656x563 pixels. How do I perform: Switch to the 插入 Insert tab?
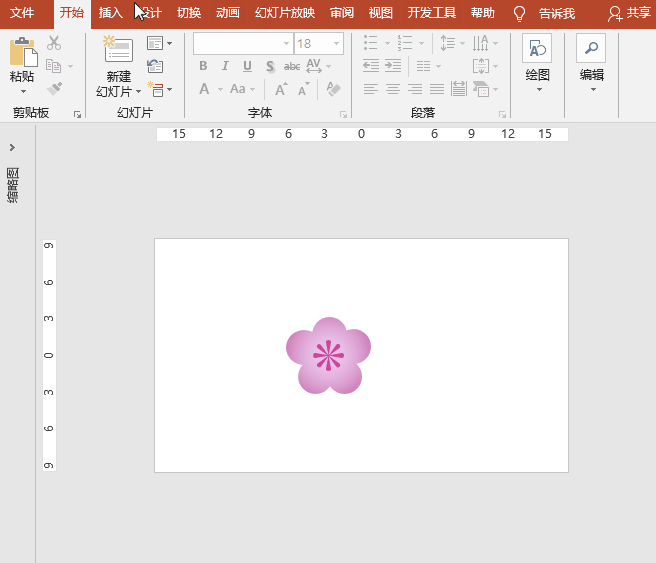110,13
